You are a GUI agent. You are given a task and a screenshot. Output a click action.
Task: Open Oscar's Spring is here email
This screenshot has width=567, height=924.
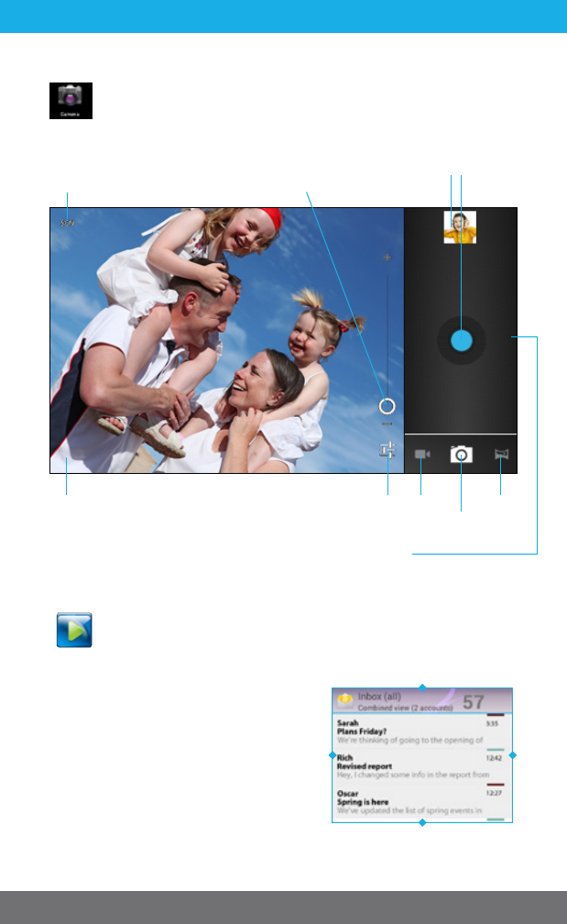pos(422,801)
